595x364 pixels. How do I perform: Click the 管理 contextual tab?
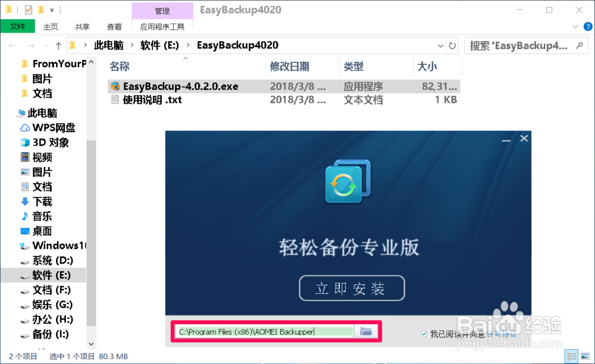click(x=162, y=11)
